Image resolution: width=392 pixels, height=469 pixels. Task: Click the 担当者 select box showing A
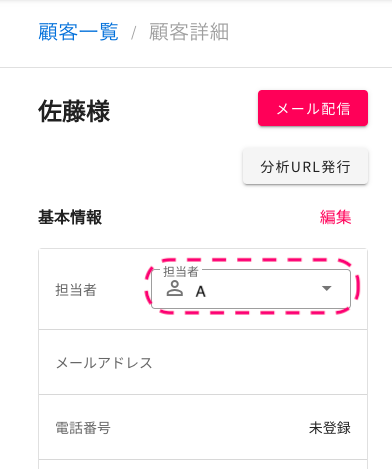tap(251, 289)
